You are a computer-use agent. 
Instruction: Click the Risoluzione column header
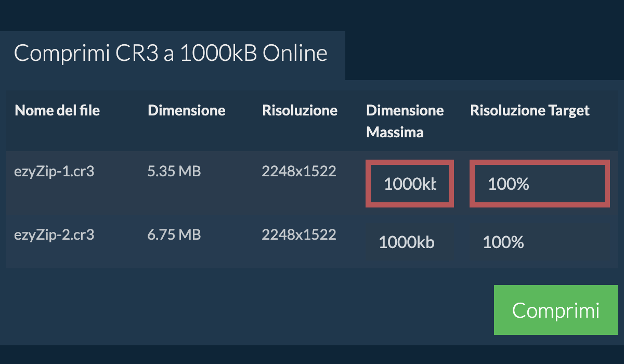300,110
